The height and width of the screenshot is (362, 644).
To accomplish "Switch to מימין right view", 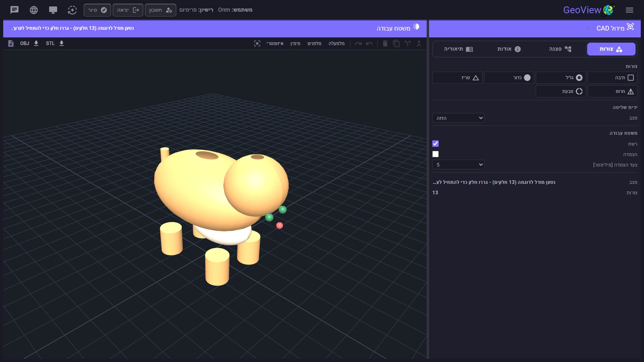I will (295, 43).
